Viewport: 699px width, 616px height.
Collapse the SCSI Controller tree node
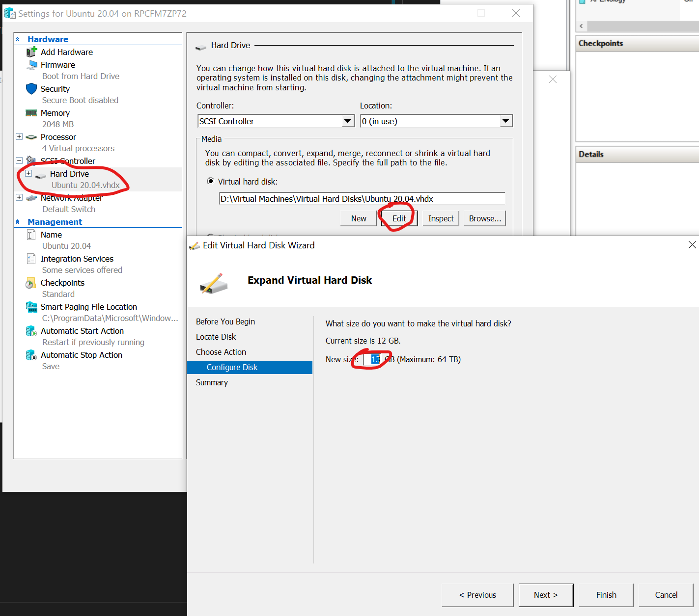(19, 160)
